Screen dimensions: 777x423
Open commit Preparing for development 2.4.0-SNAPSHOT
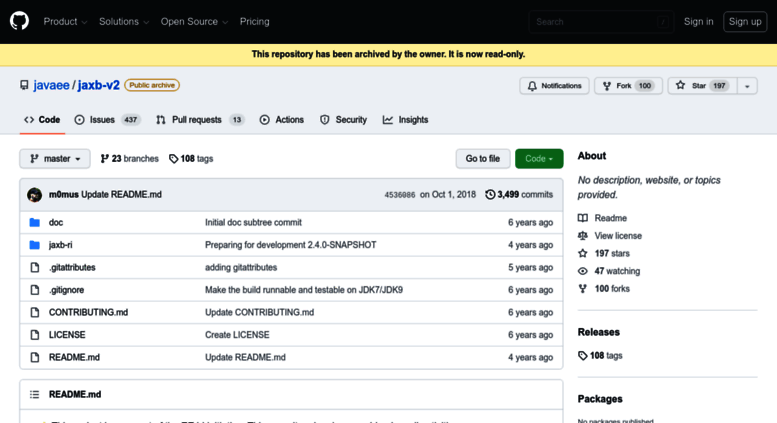point(291,245)
